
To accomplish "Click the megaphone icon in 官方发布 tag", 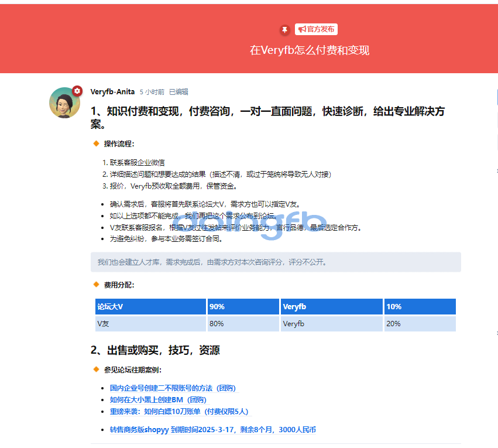I will (302, 29).
